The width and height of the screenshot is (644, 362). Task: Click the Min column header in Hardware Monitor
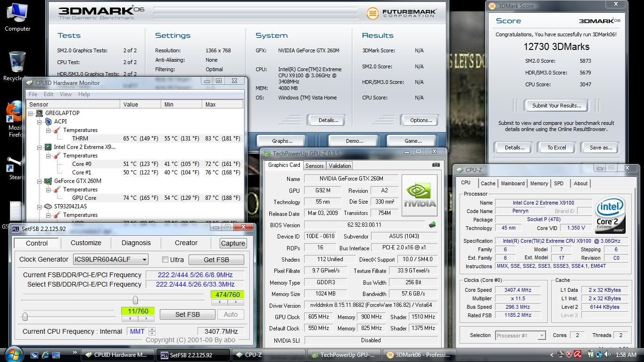pyautogui.click(x=181, y=105)
